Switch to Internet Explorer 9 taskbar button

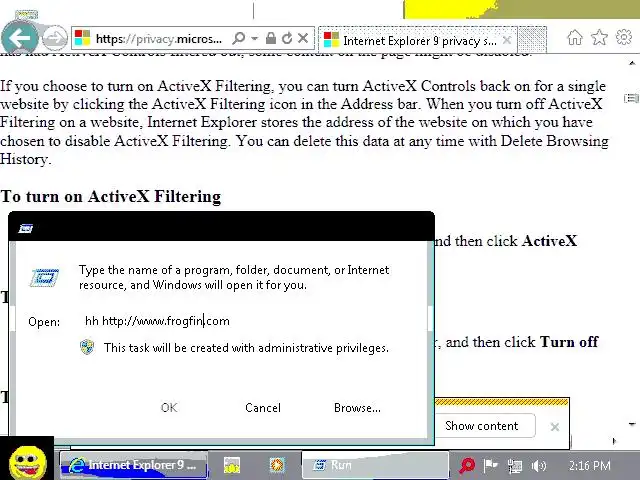(134, 465)
